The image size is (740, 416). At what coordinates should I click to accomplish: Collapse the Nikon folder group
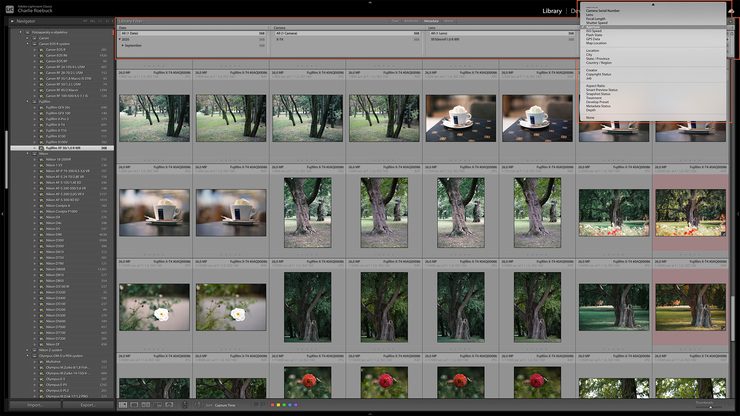27,153
